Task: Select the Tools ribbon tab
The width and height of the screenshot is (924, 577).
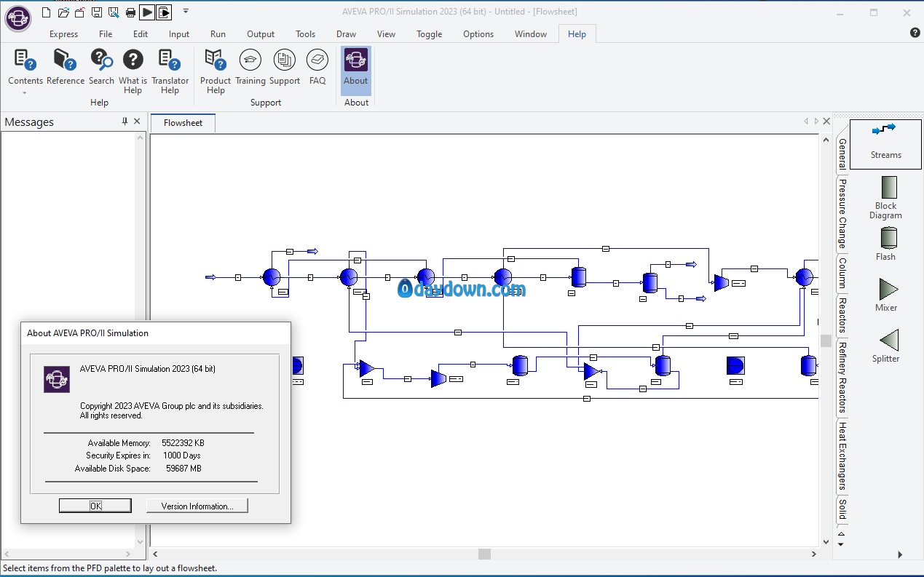Action: [306, 34]
